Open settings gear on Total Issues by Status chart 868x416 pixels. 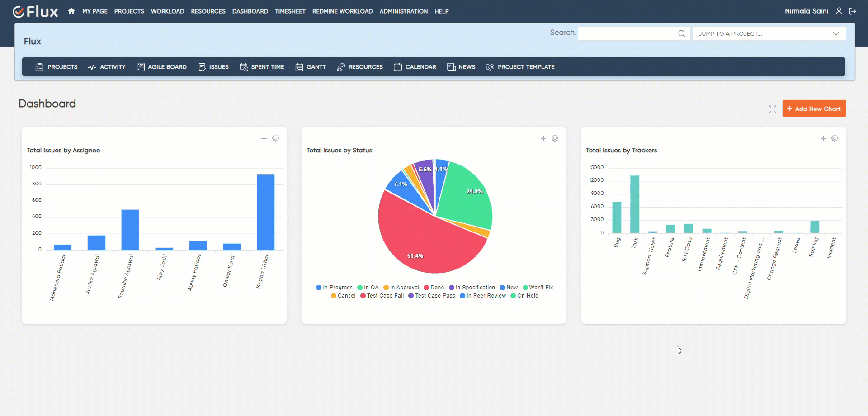click(x=555, y=138)
